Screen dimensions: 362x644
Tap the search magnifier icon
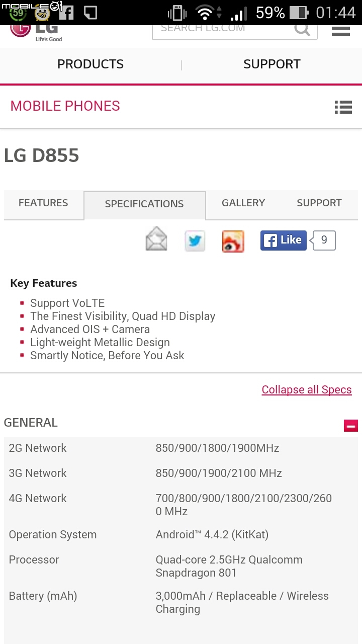coord(302,30)
